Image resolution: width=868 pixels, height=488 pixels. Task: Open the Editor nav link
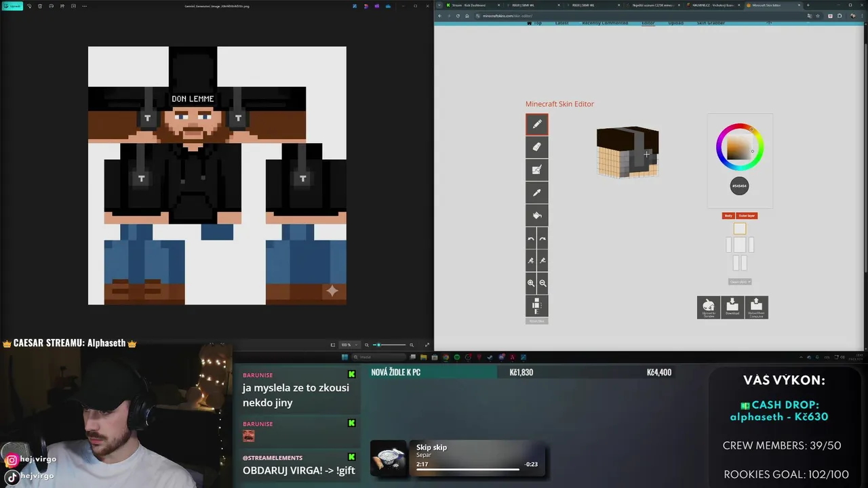(x=648, y=23)
